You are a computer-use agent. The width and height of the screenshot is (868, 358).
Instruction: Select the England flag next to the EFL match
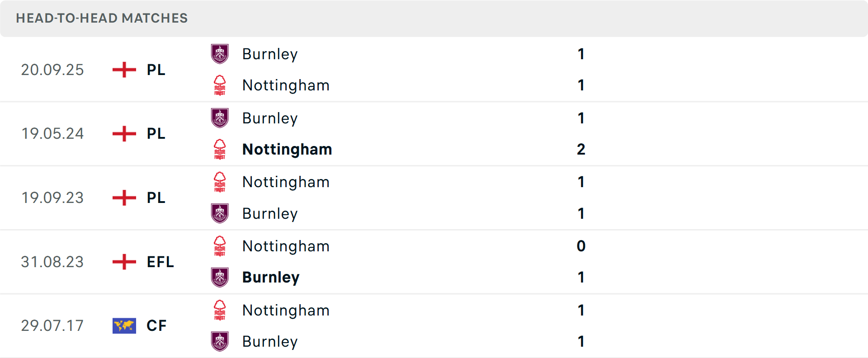(x=123, y=262)
